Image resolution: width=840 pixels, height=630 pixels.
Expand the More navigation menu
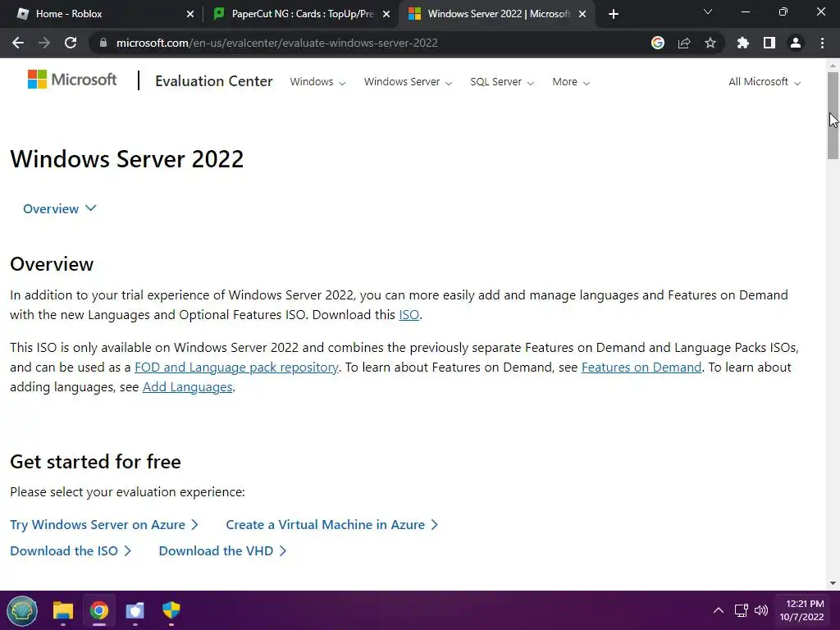[571, 82]
